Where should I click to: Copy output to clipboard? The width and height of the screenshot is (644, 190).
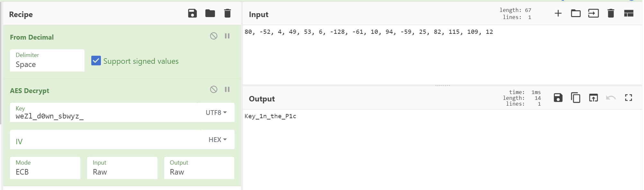pyautogui.click(x=576, y=98)
